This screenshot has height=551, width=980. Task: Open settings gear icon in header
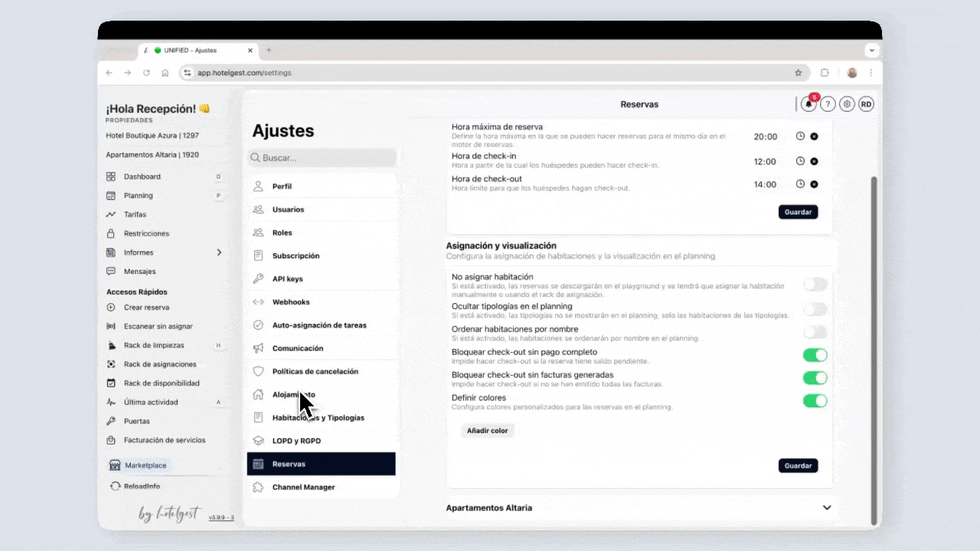847,105
